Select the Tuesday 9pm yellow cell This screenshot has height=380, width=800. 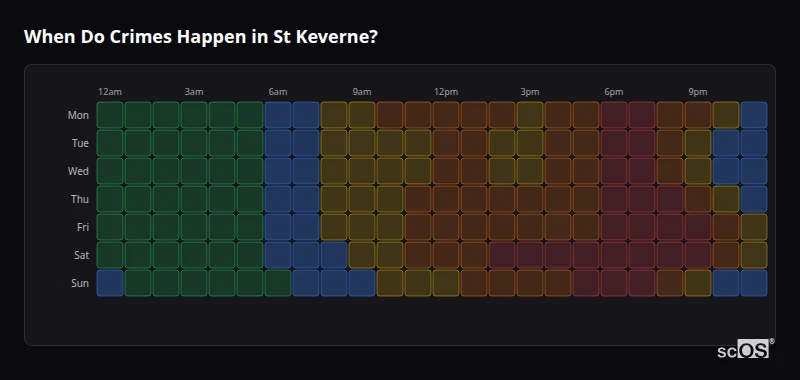(x=698, y=143)
